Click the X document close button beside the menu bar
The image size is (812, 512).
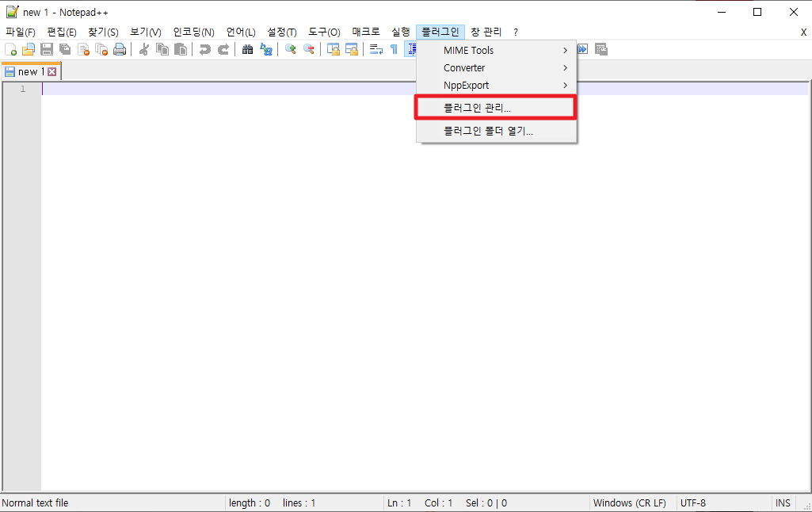[x=803, y=32]
